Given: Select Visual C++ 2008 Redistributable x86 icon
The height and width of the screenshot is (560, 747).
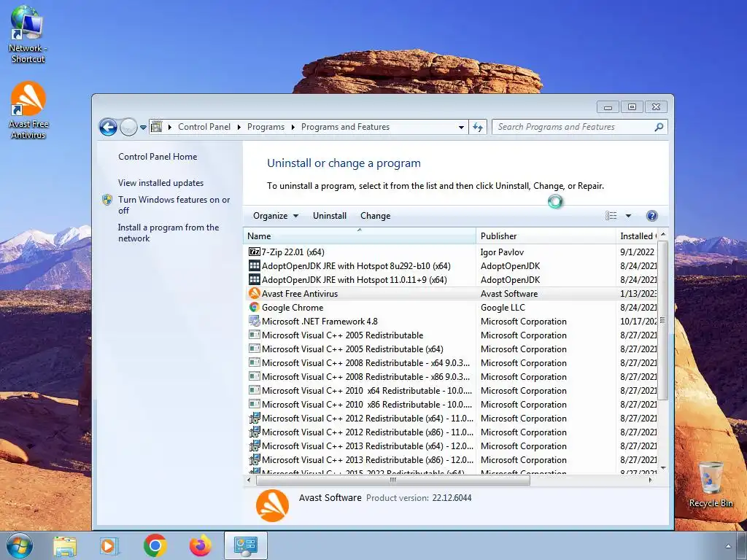Looking at the screenshot, I should coord(255,376).
